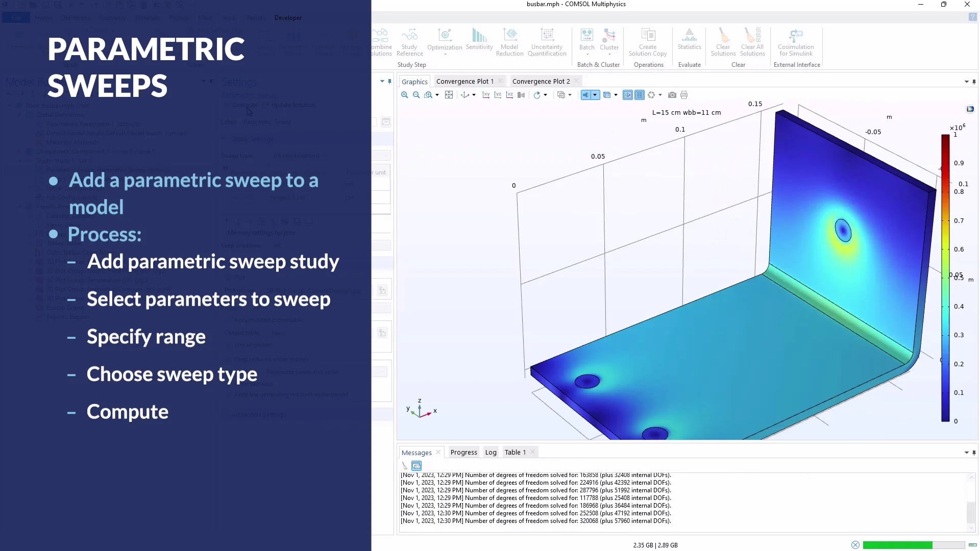Switch to XY view
Viewport: 980px width, 551px height.
[x=486, y=95]
